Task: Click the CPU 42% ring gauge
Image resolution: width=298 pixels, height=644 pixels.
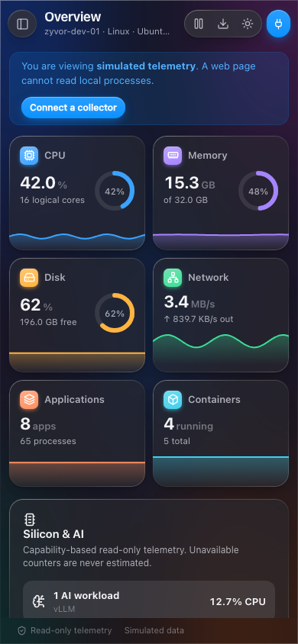Action: click(115, 191)
